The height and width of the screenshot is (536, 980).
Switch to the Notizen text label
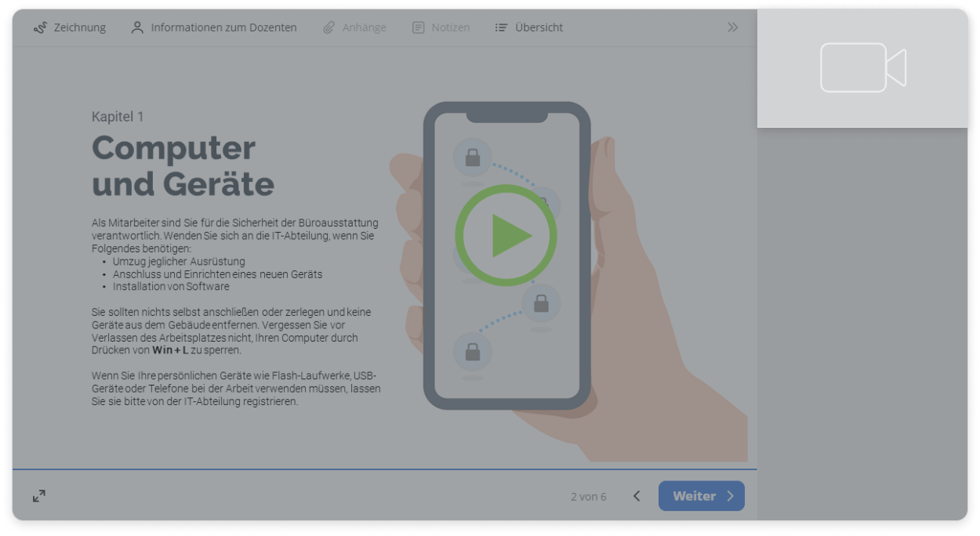(x=451, y=27)
